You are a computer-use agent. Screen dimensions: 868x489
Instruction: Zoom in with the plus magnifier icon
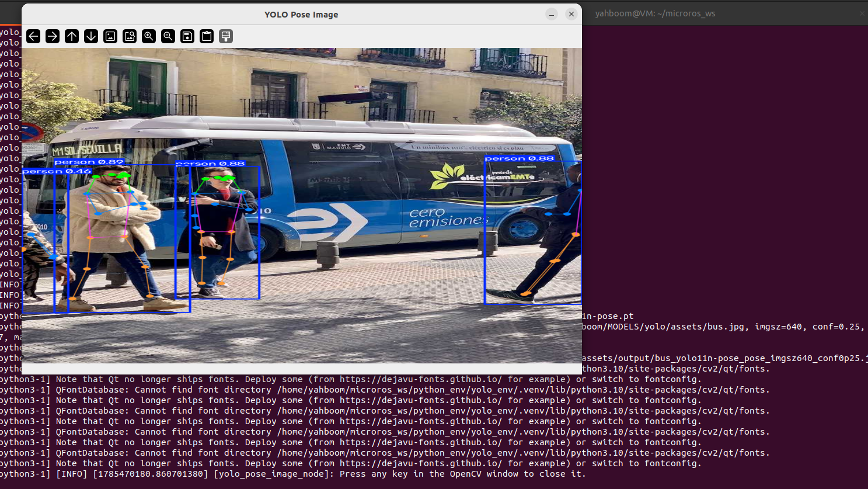tap(149, 36)
